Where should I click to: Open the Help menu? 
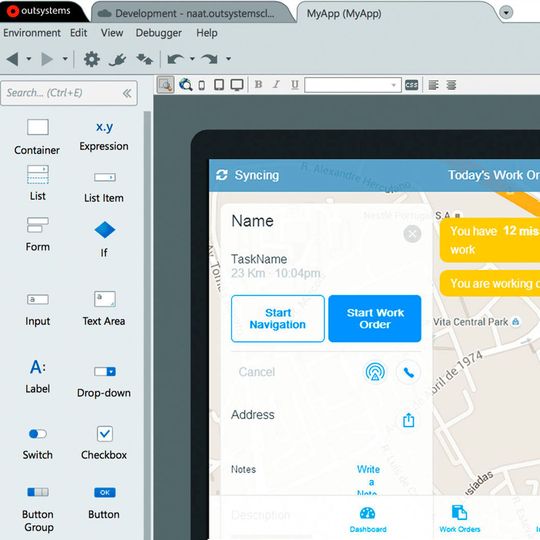(207, 33)
